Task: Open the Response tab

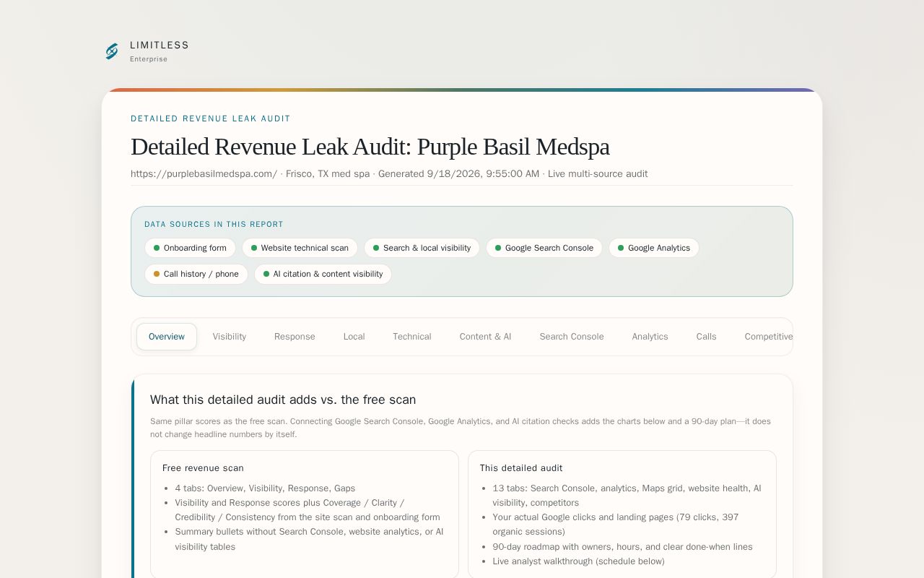Action: (x=295, y=337)
